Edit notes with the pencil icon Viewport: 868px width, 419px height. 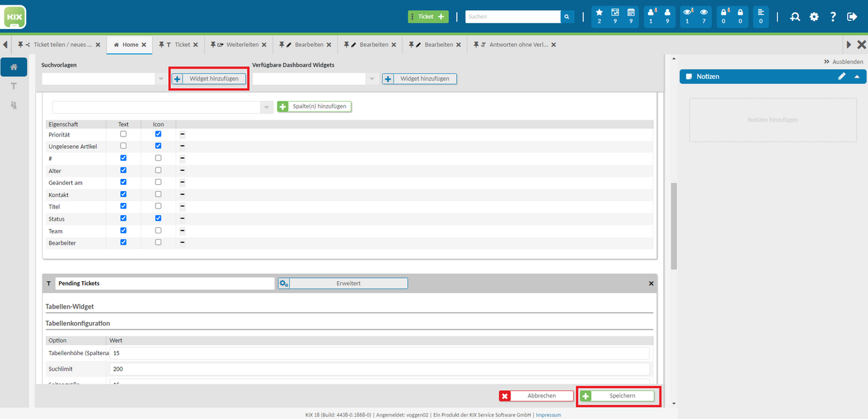point(842,77)
